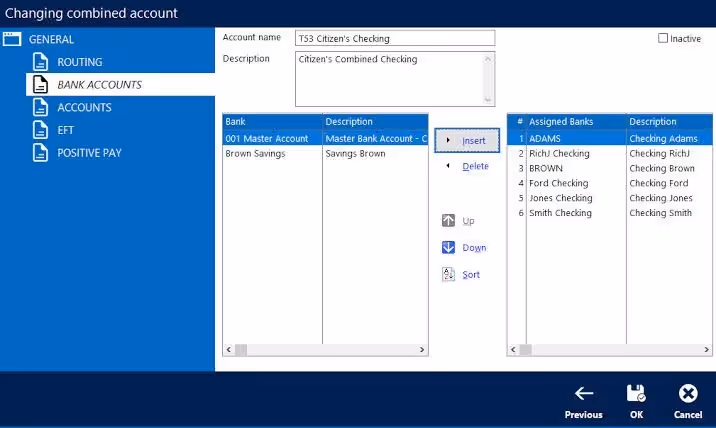
Task: Click left scroll arrow of Bank list
Action: tap(229, 350)
